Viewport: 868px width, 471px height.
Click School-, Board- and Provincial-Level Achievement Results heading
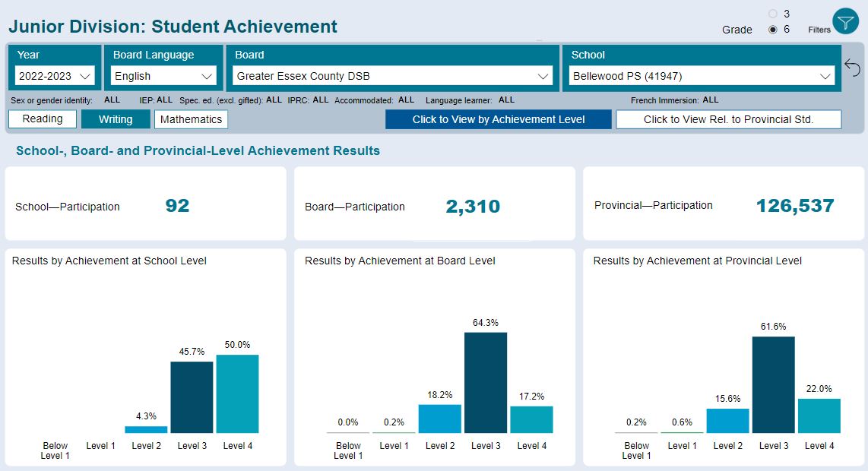(198, 150)
